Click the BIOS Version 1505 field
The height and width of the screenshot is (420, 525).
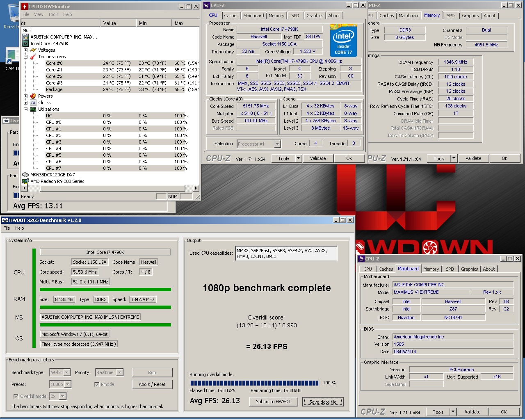point(453,344)
